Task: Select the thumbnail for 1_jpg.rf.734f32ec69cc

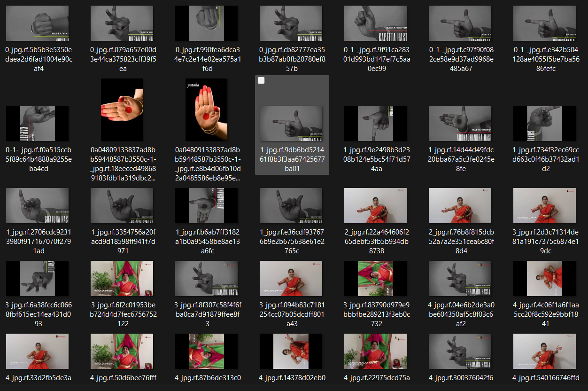Action: [544, 123]
